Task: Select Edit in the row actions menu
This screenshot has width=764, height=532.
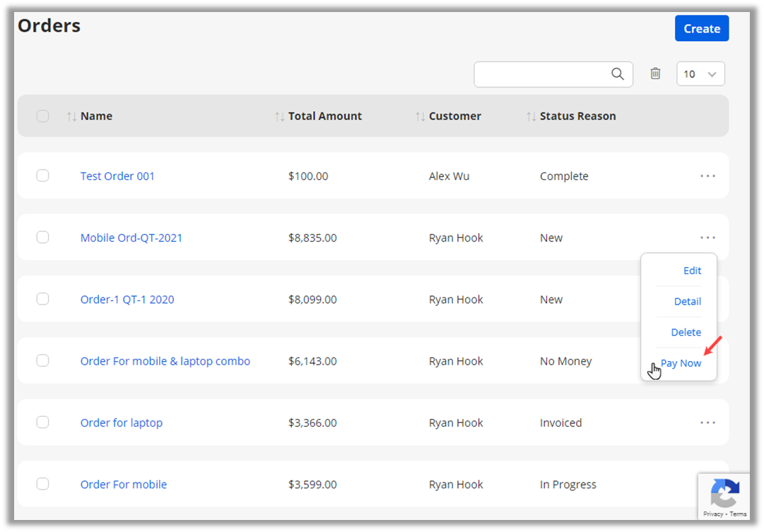Action: coord(692,271)
